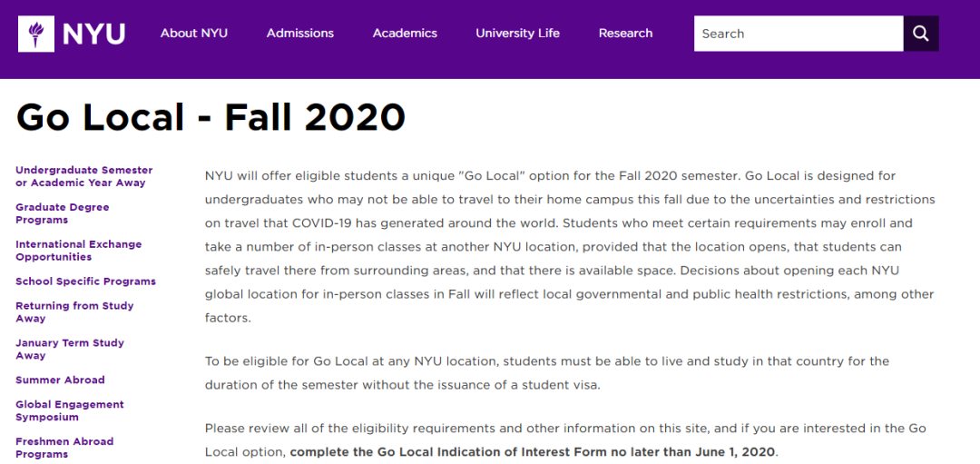This screenshot has height=464, width=980.
Task: Click the Go Local - Fall 2020 heading
Action: [x=211, y=118]
